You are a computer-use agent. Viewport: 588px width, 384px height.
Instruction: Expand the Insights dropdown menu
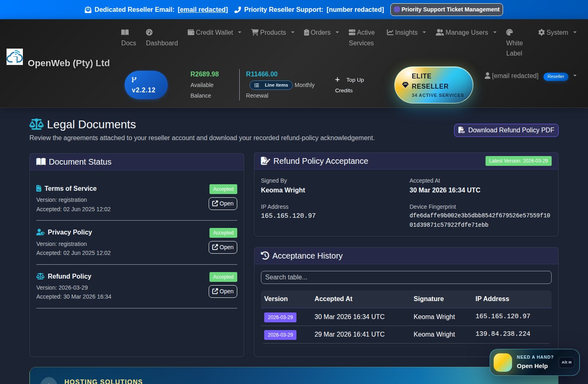[424, 32]
